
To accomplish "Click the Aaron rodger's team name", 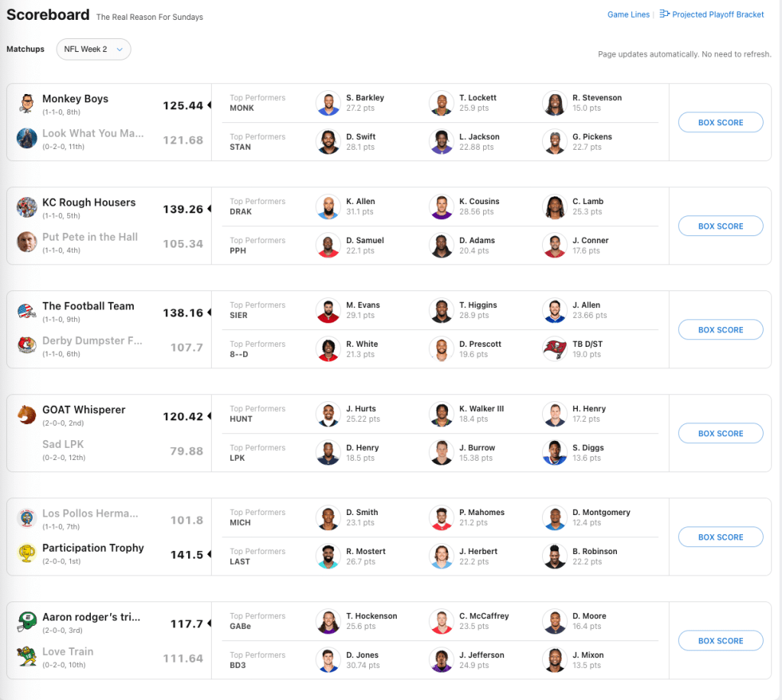I will pyautogui.click(x=91, y=617).
